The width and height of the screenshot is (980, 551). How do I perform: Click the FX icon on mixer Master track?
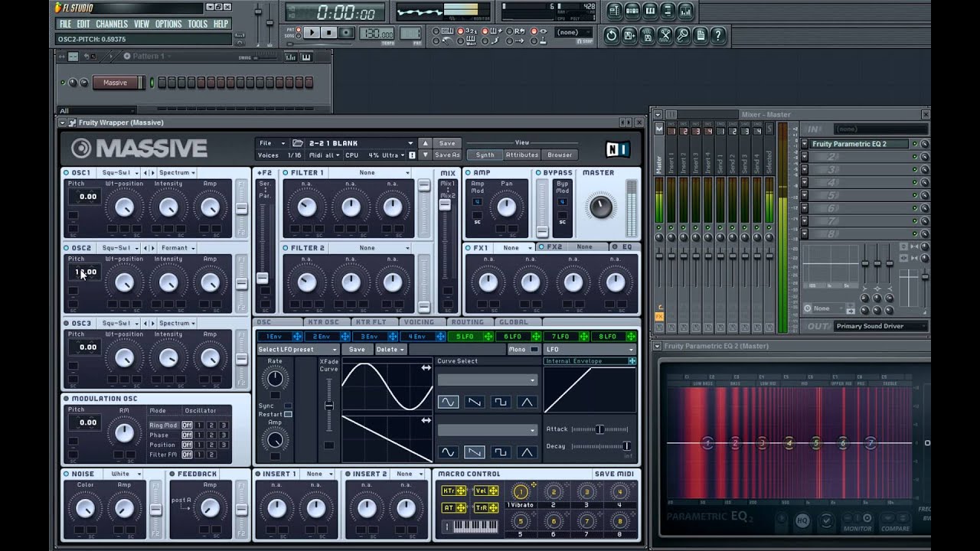tap(659, 315)
